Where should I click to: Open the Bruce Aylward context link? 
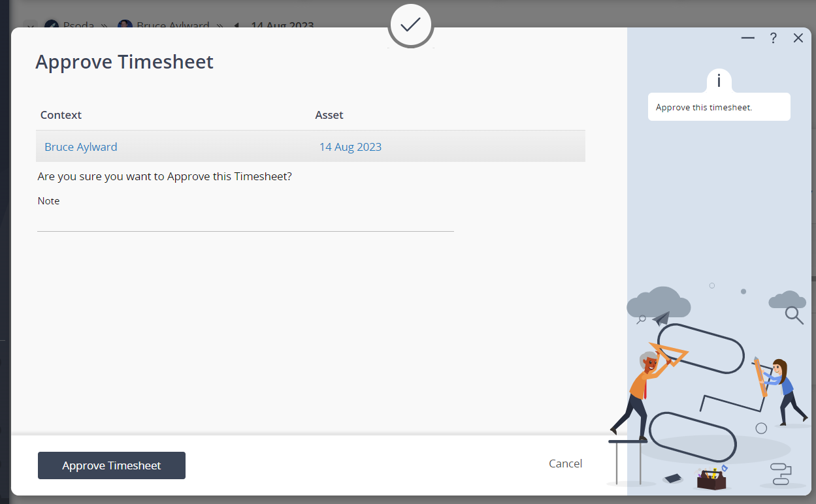pyautogui.click(x=81, y=147)
